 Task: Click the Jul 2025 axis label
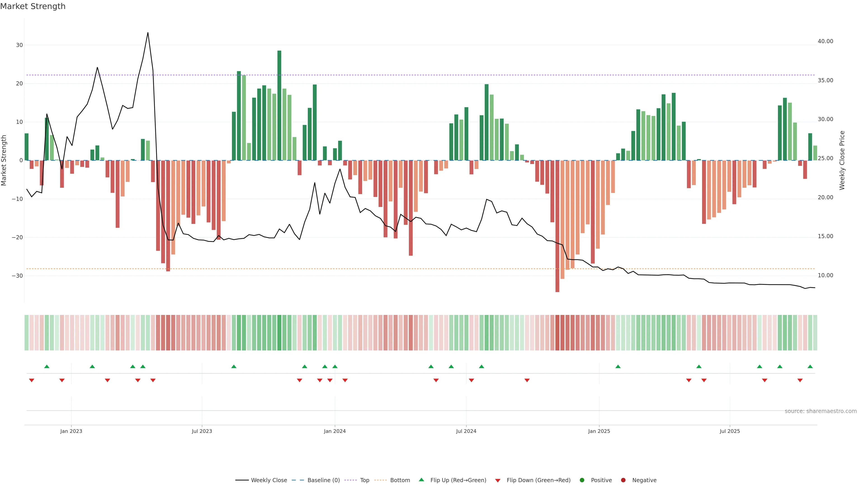pyautogui.click(x=729, y=431)
